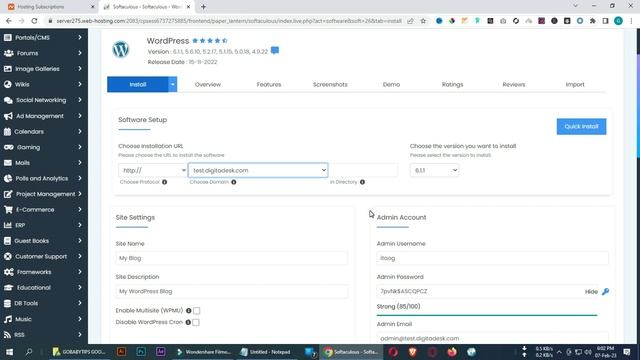Show info for Choose Protocol

164,182
